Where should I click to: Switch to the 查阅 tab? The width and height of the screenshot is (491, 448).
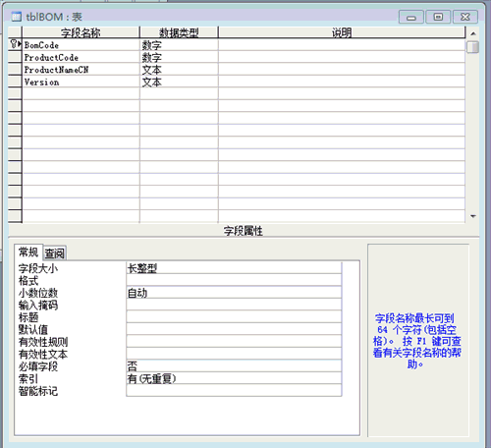coord(55,252)
